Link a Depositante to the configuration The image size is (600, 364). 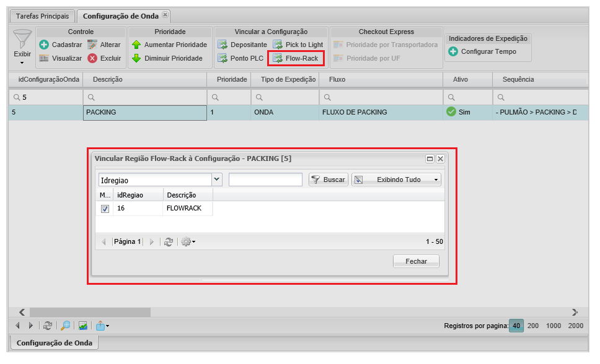click(242, 45)
